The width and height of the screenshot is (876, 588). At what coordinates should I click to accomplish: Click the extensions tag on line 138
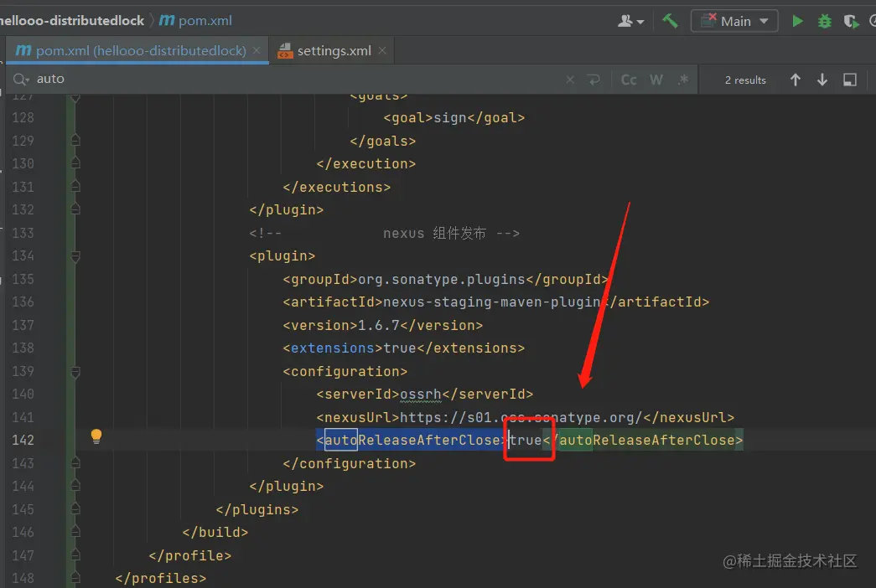point(333,348)
